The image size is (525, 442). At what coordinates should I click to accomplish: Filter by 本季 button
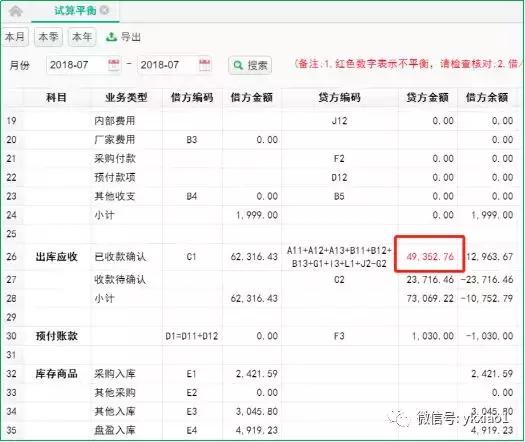click(x=49, y=36)
